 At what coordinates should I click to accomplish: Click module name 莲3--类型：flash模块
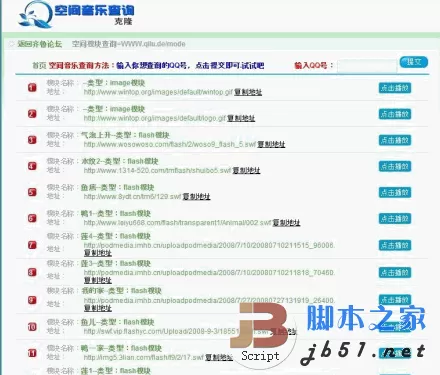(116, 263)
